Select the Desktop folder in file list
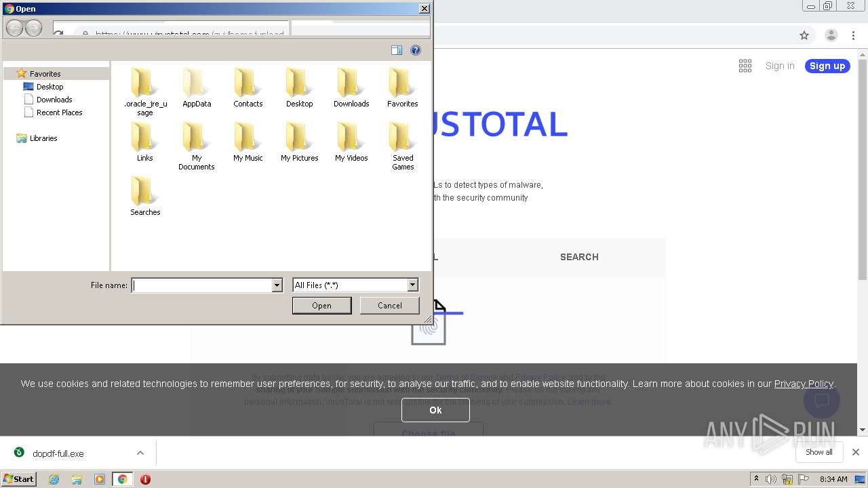Viewport: 868px width, 488px height. 299,88
